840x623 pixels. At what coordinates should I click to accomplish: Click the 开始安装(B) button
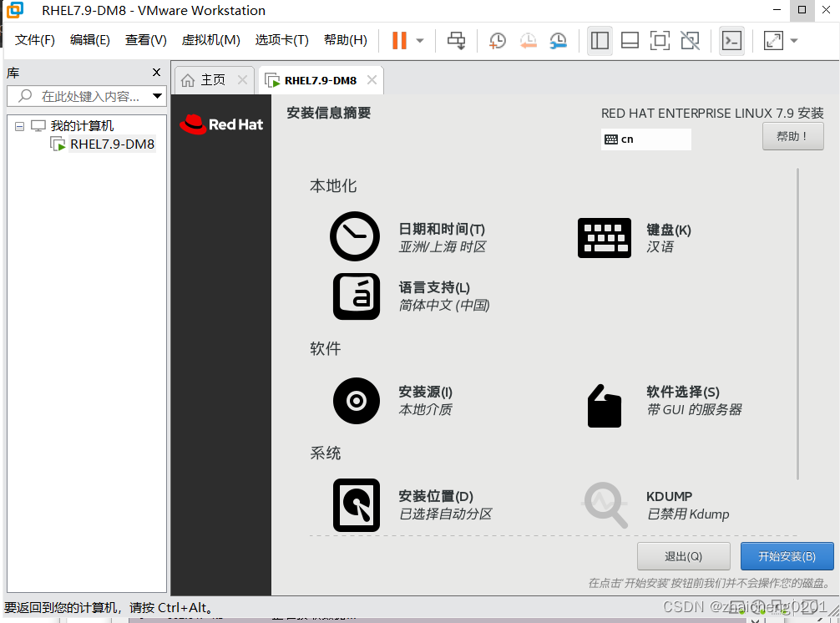click(x=787, y=556)
